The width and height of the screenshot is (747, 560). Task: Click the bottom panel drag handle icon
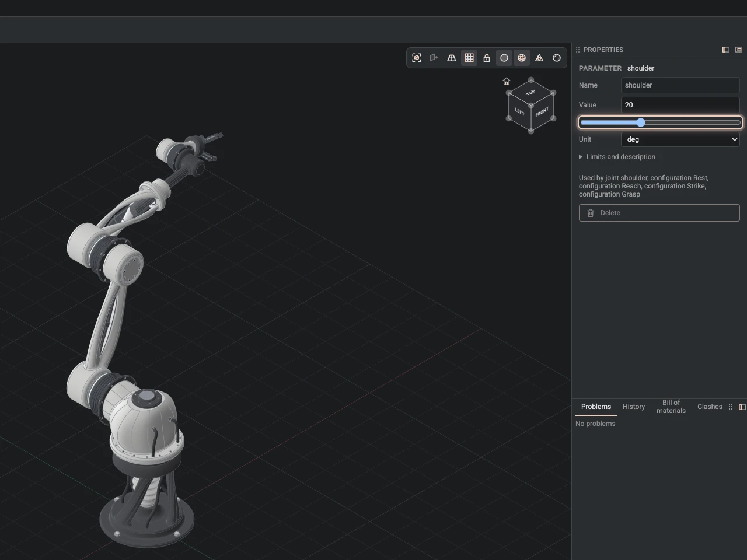coord(731,407)
